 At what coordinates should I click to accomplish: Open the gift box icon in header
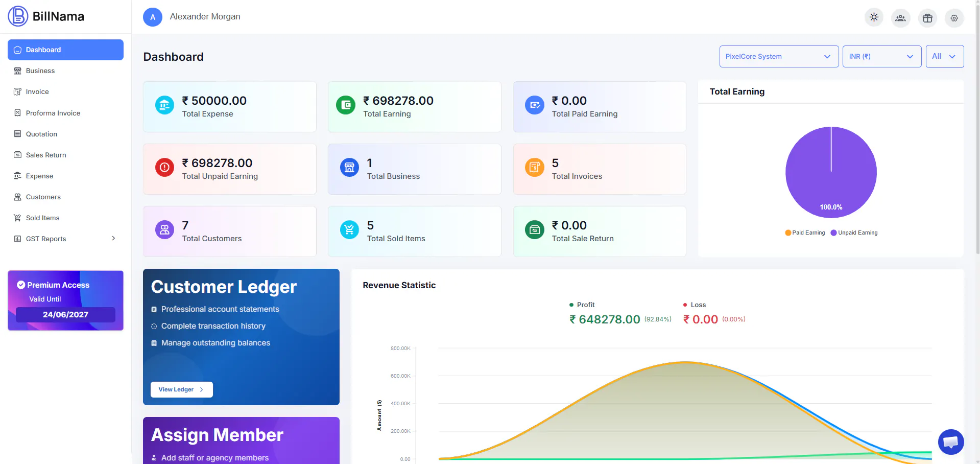click(927, 18)
